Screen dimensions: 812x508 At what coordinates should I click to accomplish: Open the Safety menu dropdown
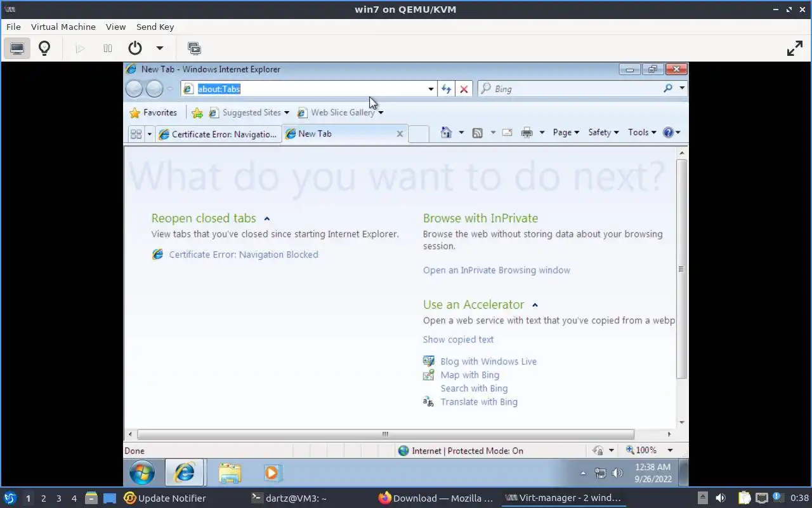point(603,132)
